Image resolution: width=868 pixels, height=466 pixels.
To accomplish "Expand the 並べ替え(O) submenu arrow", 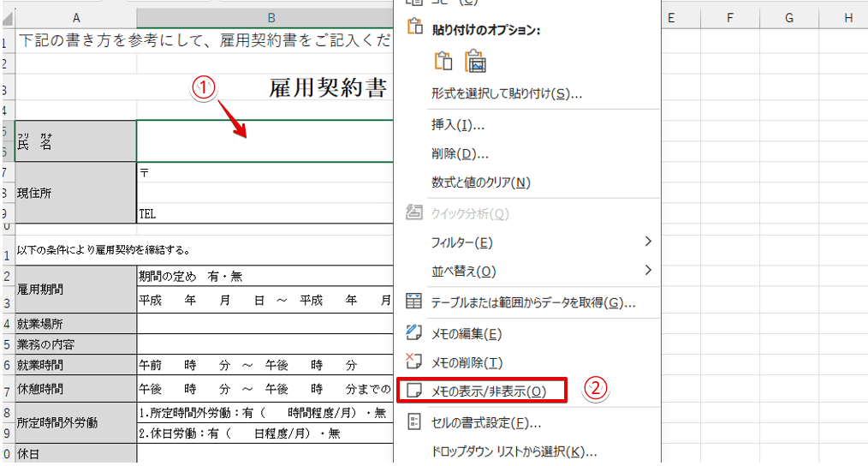I will 648,271.
